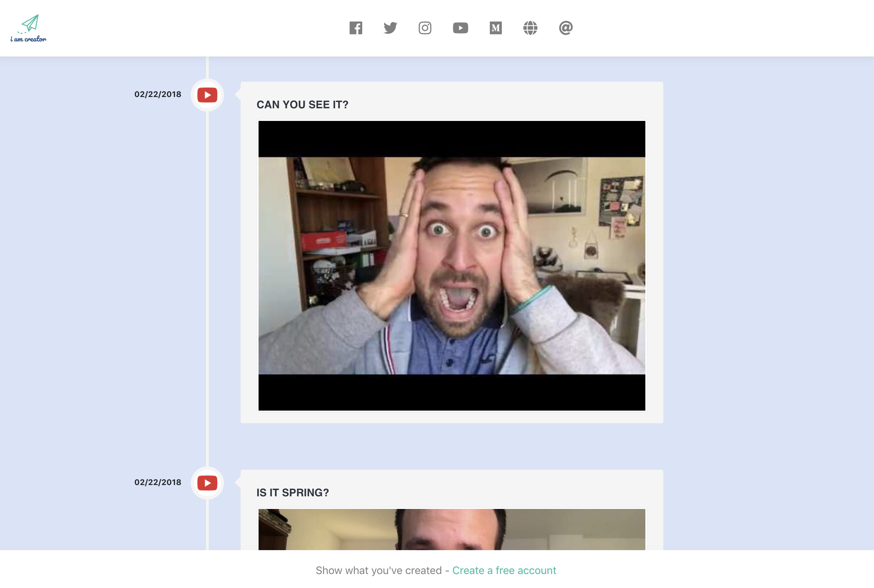Click the @ email contact icon
The width and height of the screenshot is (874, 588).
click(565, 28)
